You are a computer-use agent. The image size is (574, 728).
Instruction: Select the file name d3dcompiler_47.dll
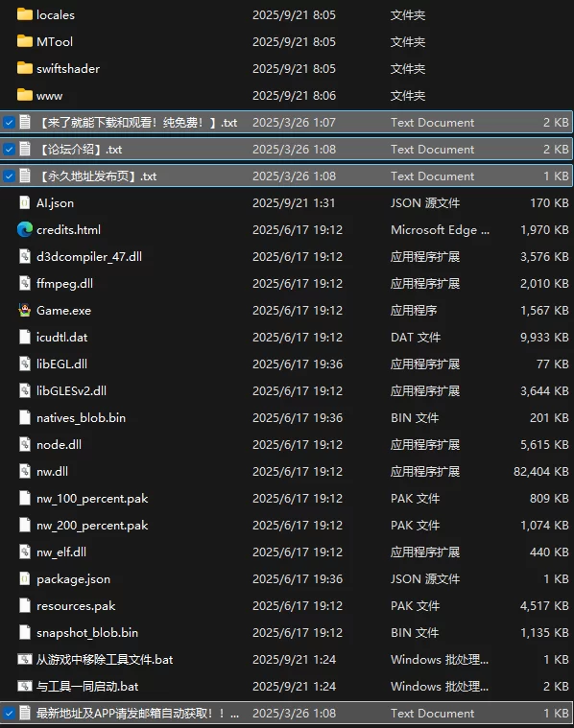[89, 257]
